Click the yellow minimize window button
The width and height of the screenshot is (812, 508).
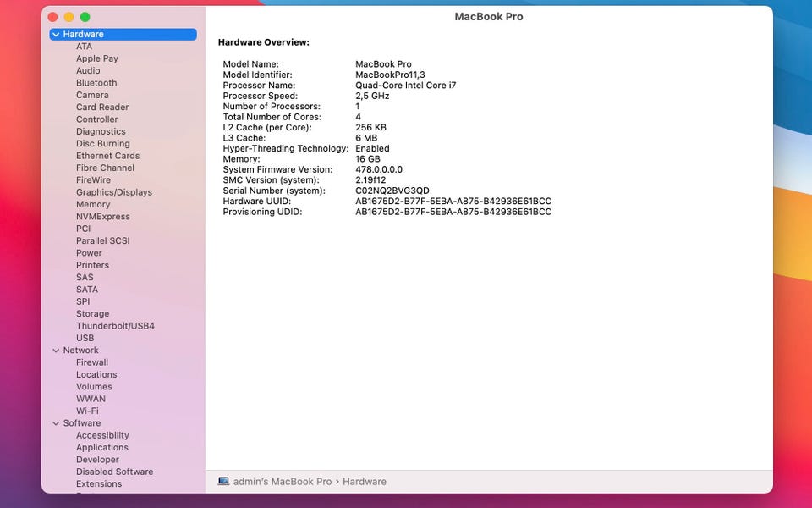point(69,17)
